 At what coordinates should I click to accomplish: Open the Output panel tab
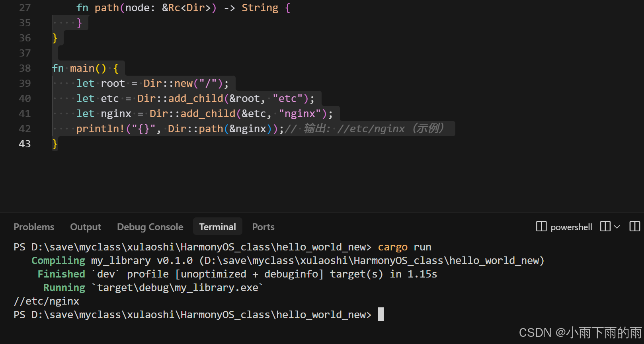tap(86, 227)
